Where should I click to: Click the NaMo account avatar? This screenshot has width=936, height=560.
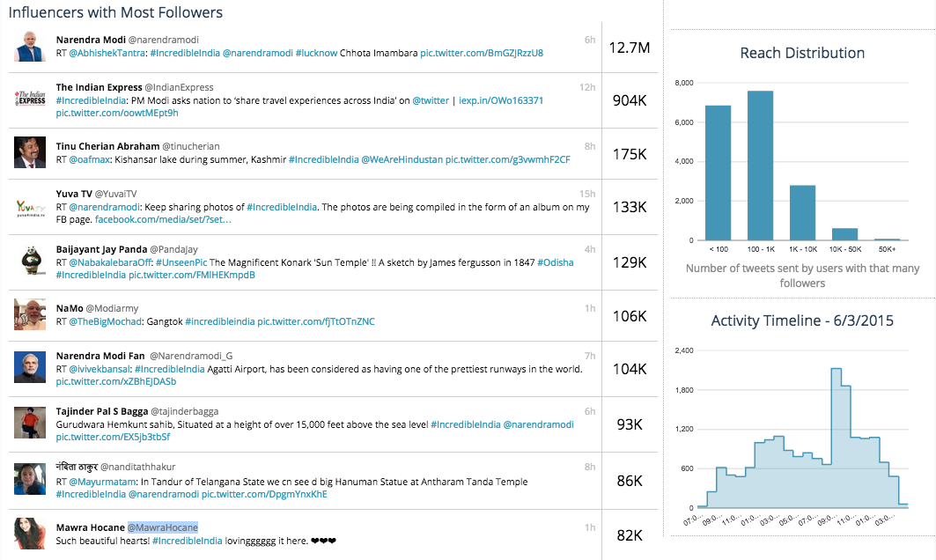click(30, 314)
